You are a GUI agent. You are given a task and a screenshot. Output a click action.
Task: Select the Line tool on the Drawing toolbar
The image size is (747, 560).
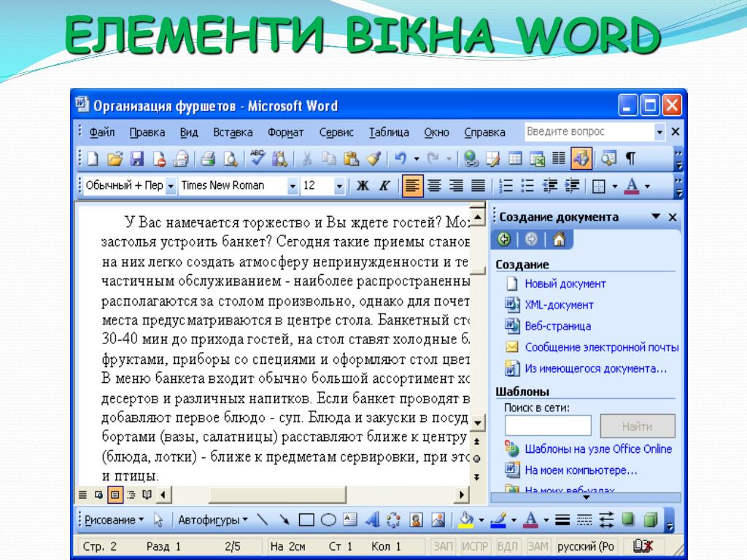pos(262,519)
